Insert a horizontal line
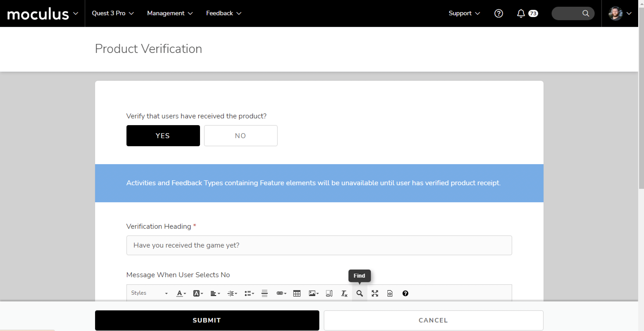The height and width of the screenshot is (331, 644). [x=265, y=293]
